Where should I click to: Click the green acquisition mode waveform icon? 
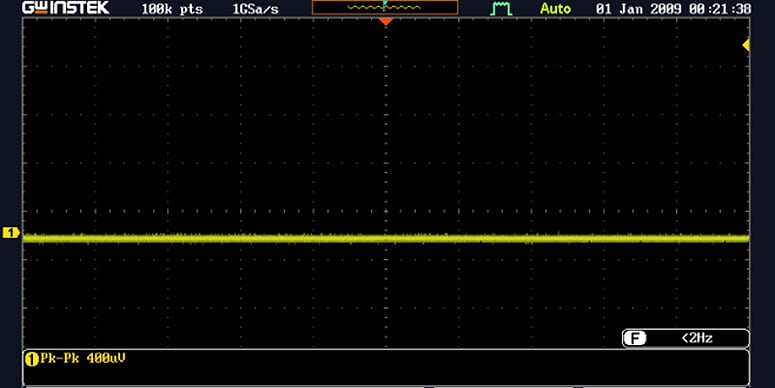501,8
